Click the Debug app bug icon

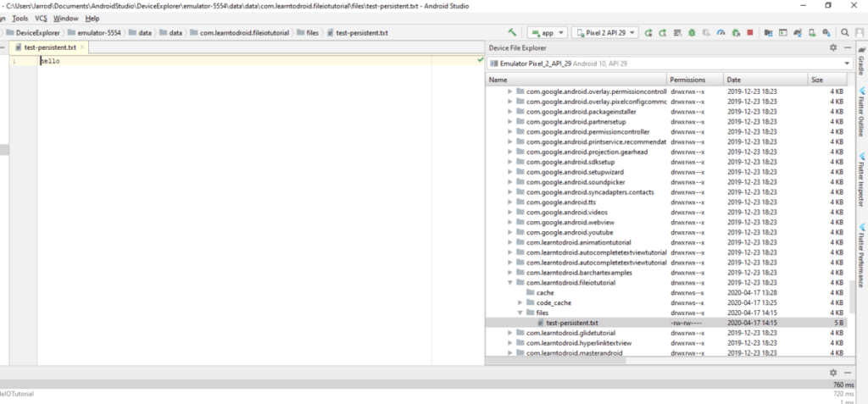tap(692, 33)
